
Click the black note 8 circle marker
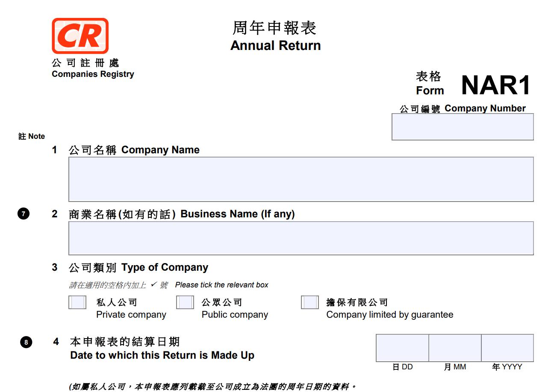tap(26, 342)
